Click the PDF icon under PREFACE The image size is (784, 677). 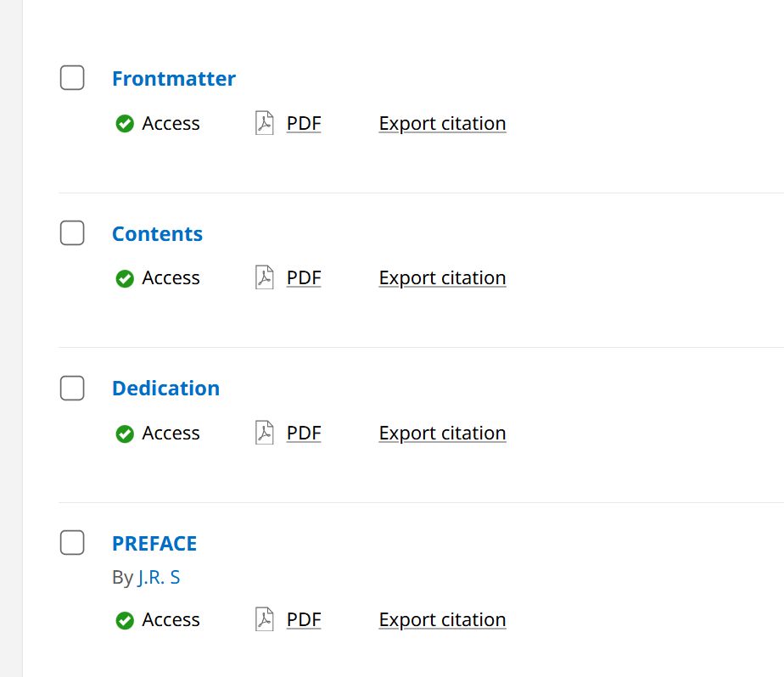click(264, 619)
